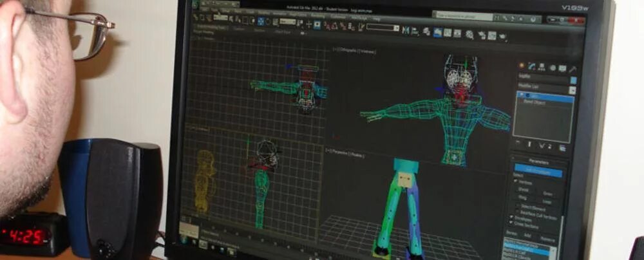Switch to the Freeform ribbon tab
Screen dimensions: 644x260
tap(238, 28)
